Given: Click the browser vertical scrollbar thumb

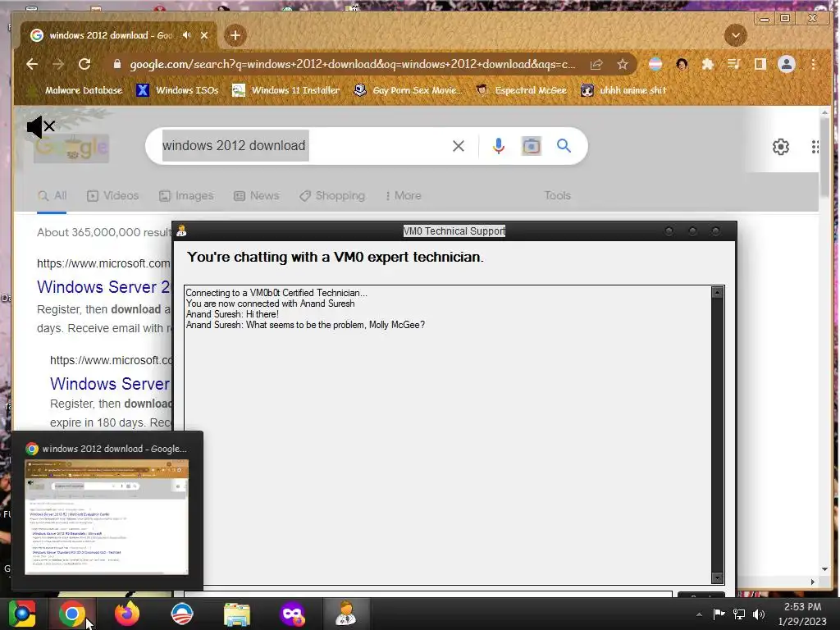Looking at the screenshot, I should (x=824, y=157).
